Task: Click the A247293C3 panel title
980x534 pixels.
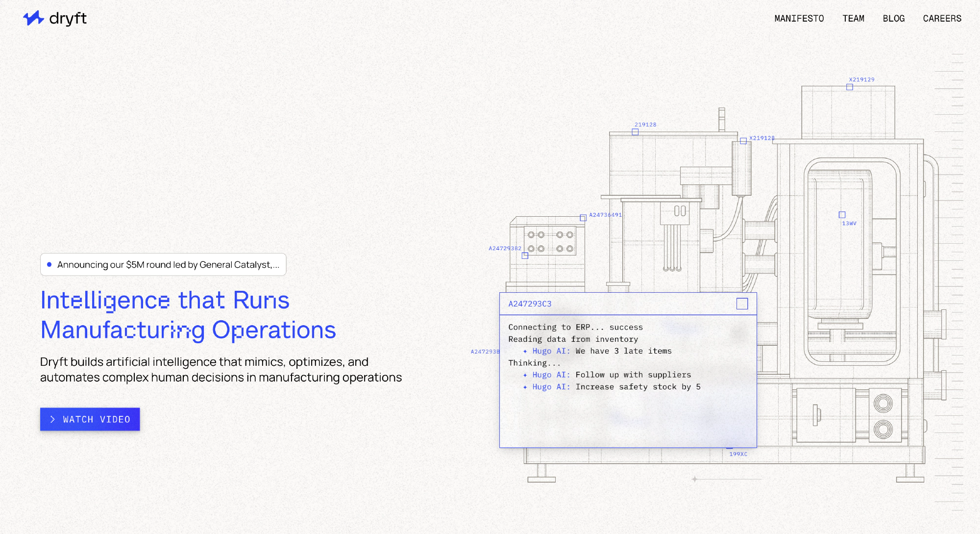Action: (530, 304)
